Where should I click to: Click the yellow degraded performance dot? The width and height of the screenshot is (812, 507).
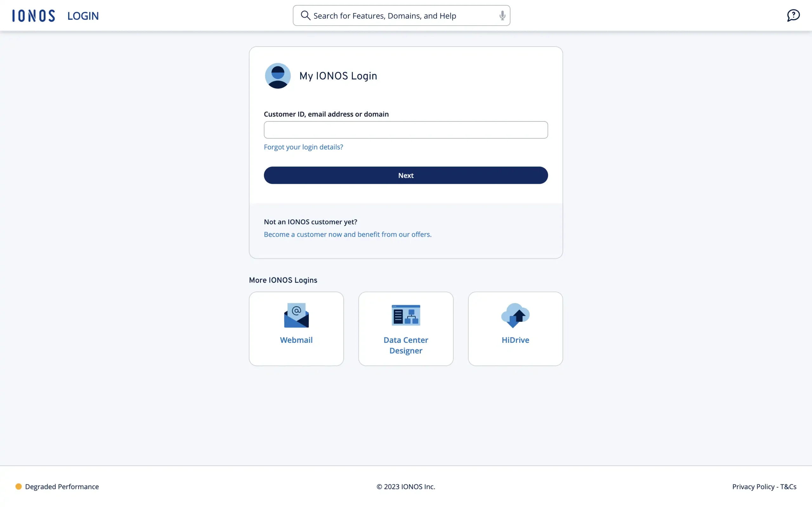18,486
